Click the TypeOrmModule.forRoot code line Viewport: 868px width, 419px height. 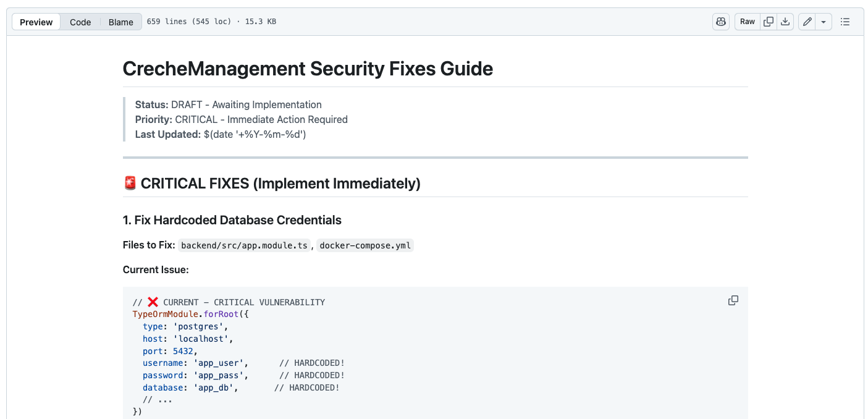(190, 314)
